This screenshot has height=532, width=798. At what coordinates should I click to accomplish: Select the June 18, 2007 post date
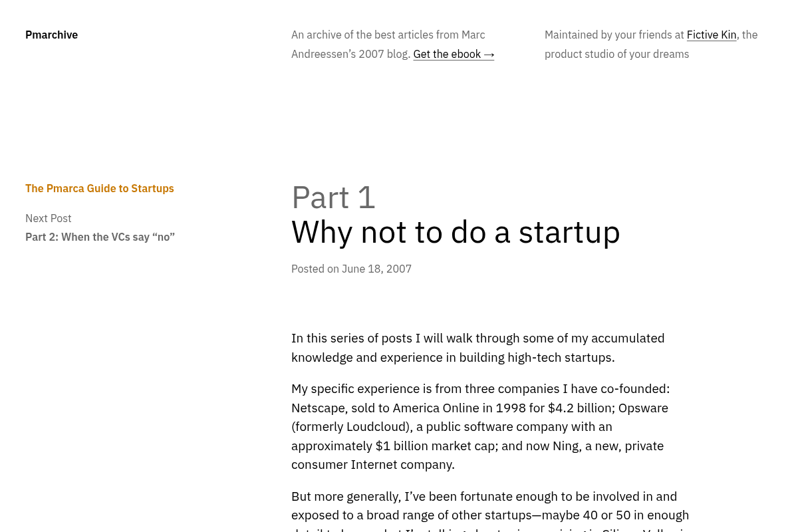(376, 269)
